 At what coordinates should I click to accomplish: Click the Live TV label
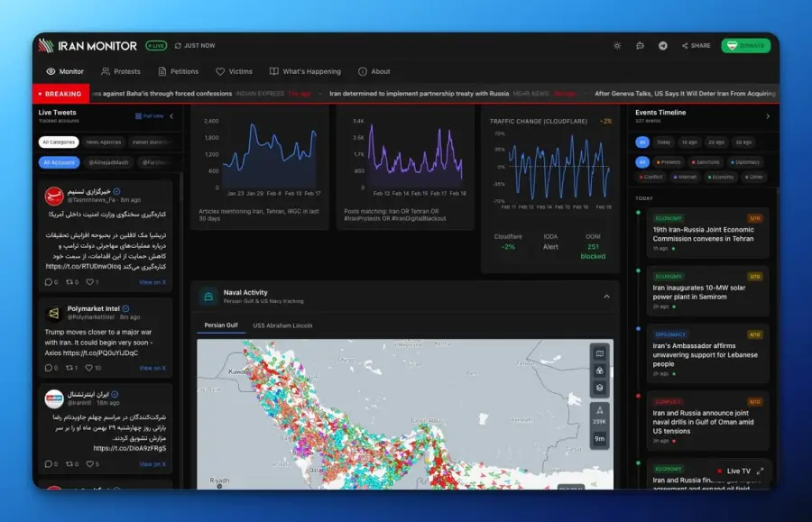click(x=738, y=472)
